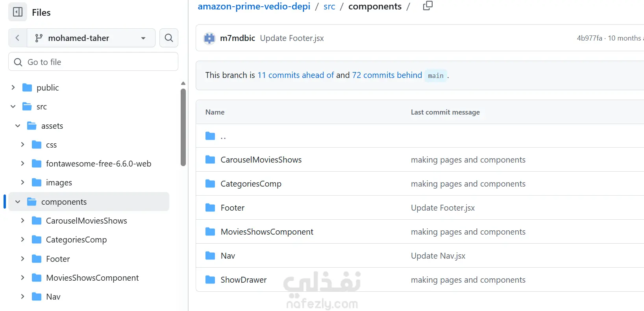Open the mohamed-taher branch dropdown

point(91,38)
